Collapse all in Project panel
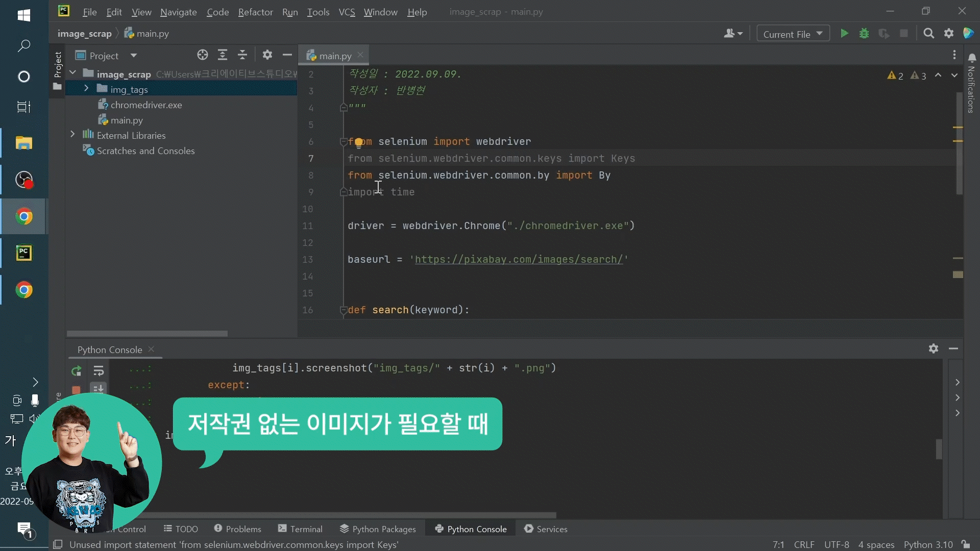The width and height of the screenshot is (980, 551). pos(242,55)
